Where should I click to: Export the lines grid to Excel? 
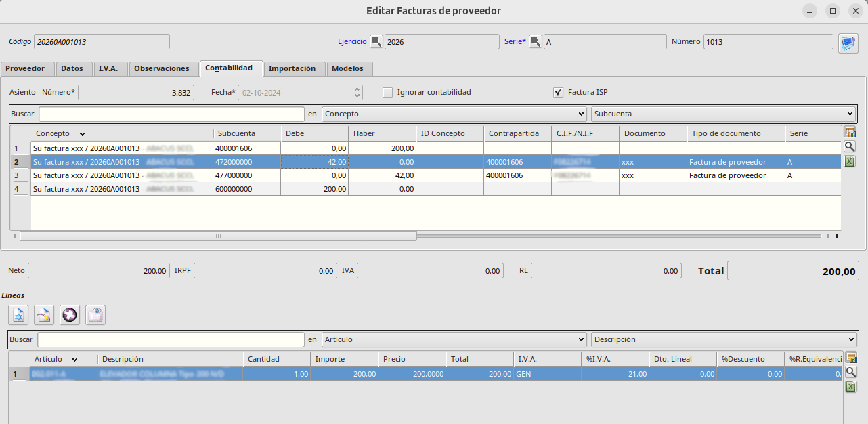coord(851,386)
